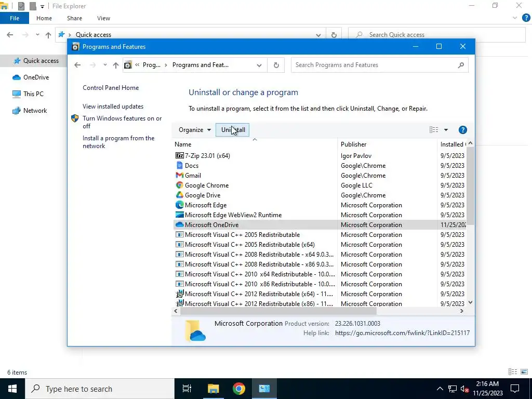Screen dimensions: 532x399
Task: Open the Programs and Features help button
Action: pyautogui.click(x=462, y=129)
